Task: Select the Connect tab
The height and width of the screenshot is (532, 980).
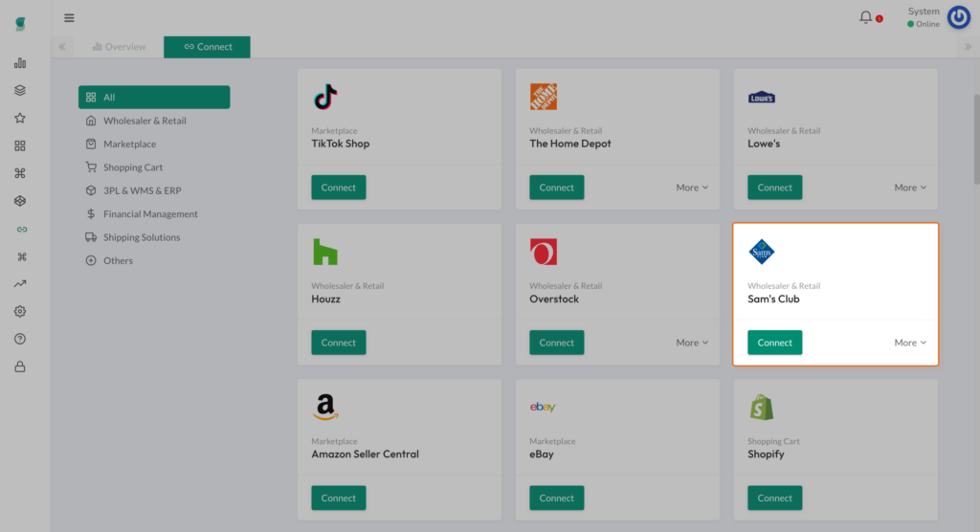Action: pos(207,47)
